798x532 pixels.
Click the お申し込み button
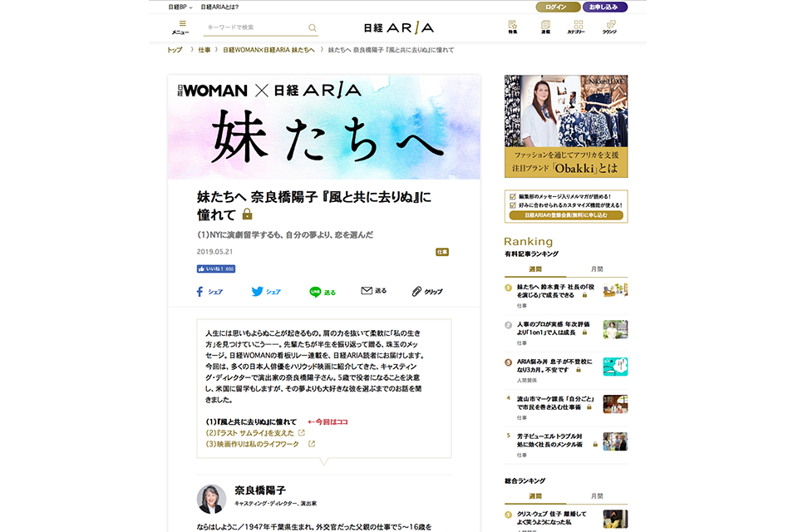(x=604, y=7)
